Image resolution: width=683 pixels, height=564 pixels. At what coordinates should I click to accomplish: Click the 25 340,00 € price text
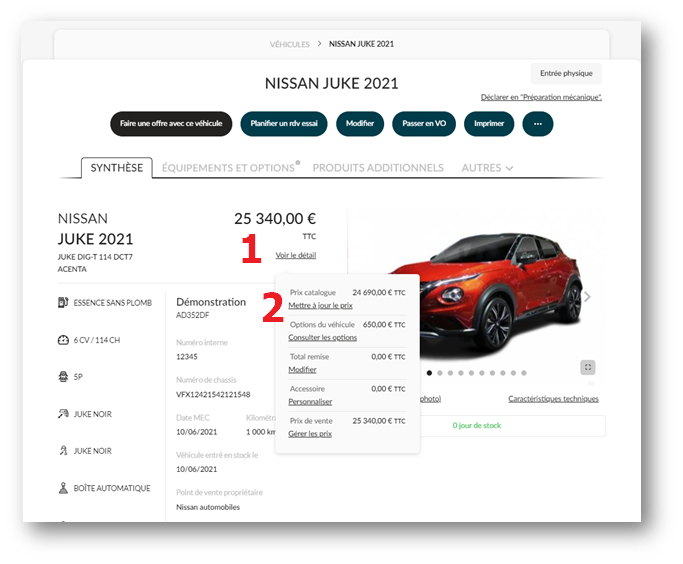pyautogui.click(x=275, y=219)
